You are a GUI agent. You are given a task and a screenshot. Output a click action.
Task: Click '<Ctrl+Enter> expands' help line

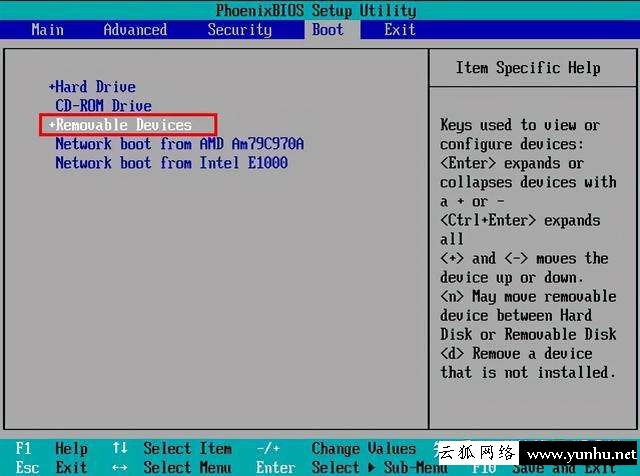pos(520,220)
